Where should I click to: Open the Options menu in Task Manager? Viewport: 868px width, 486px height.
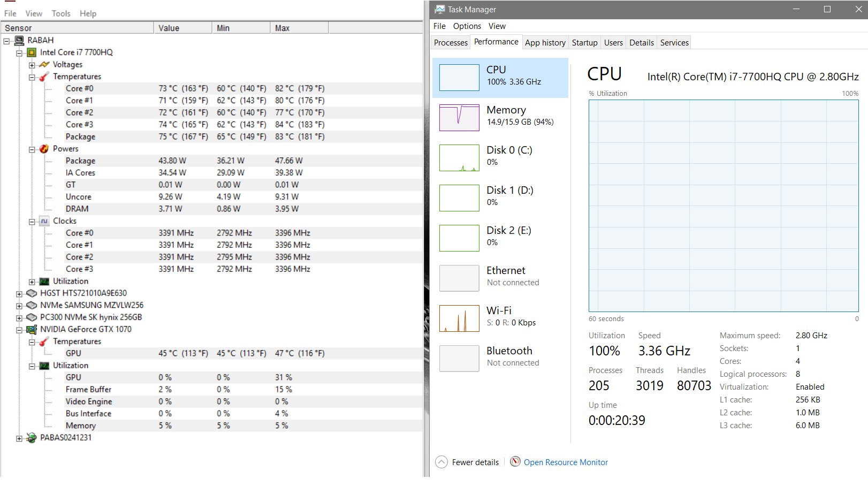point(467,26)
